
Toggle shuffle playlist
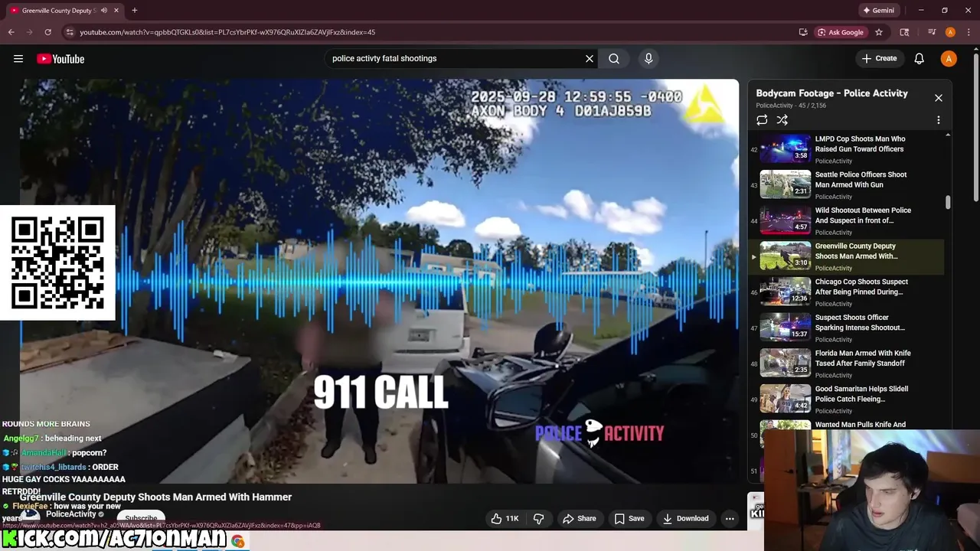(x=782, y=120)
